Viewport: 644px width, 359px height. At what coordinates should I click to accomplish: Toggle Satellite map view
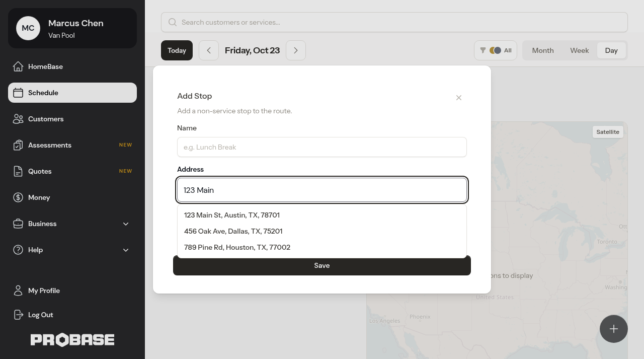pyautogui.click(x=608, y=132)
